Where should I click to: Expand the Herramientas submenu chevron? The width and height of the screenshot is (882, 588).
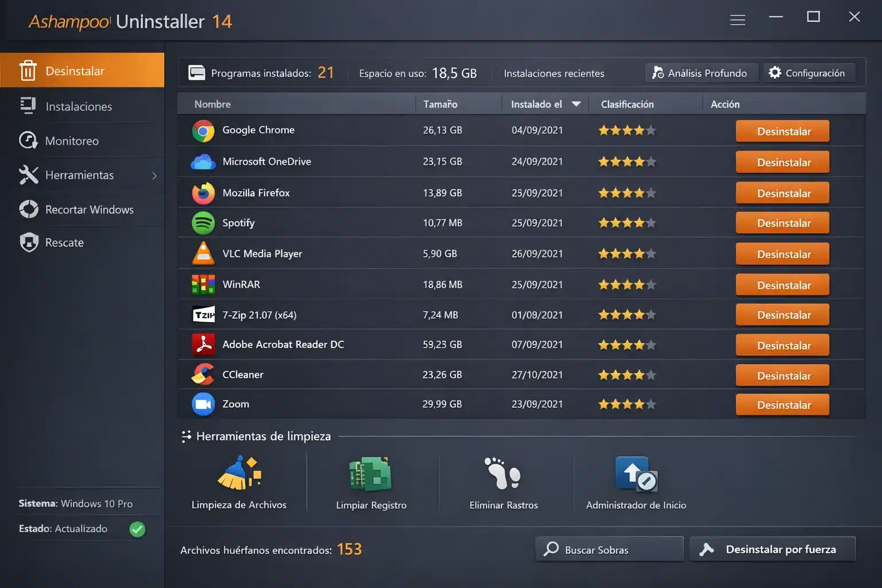[155, 175]
